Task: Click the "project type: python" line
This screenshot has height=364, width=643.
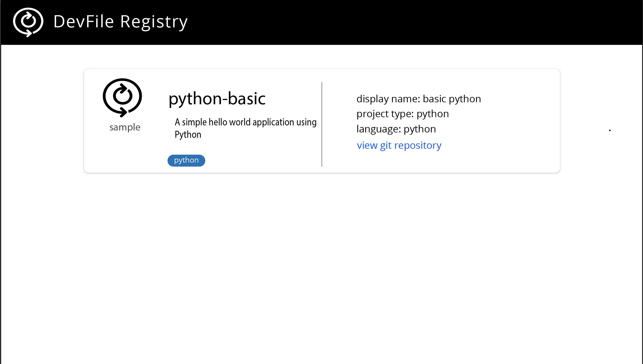Action: point(402,114)
